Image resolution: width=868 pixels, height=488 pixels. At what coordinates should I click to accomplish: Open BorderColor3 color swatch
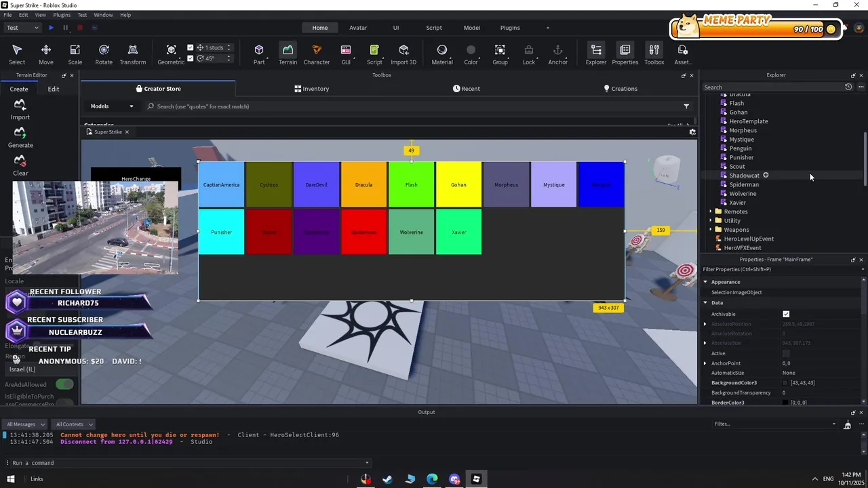click(x=785, y=403)
